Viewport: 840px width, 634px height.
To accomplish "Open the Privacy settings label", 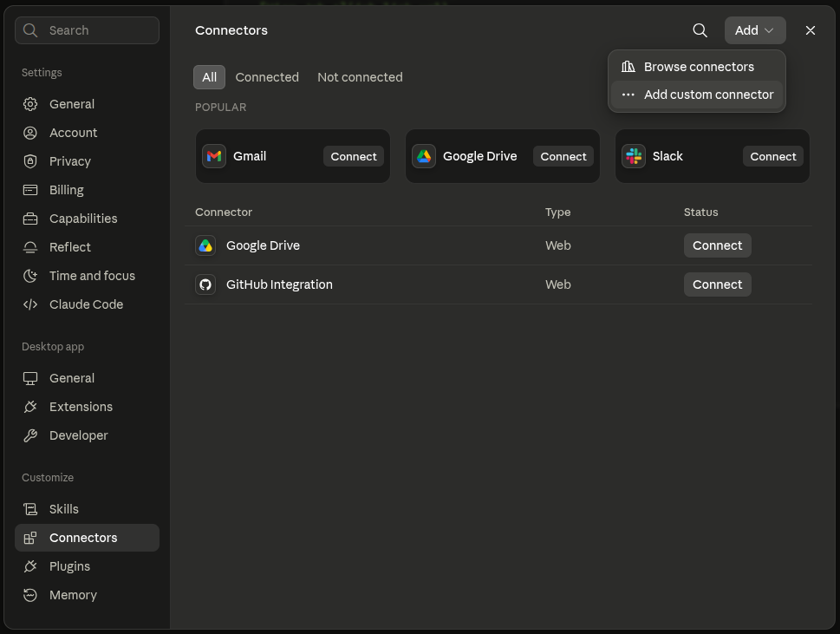I will point(70,161).
